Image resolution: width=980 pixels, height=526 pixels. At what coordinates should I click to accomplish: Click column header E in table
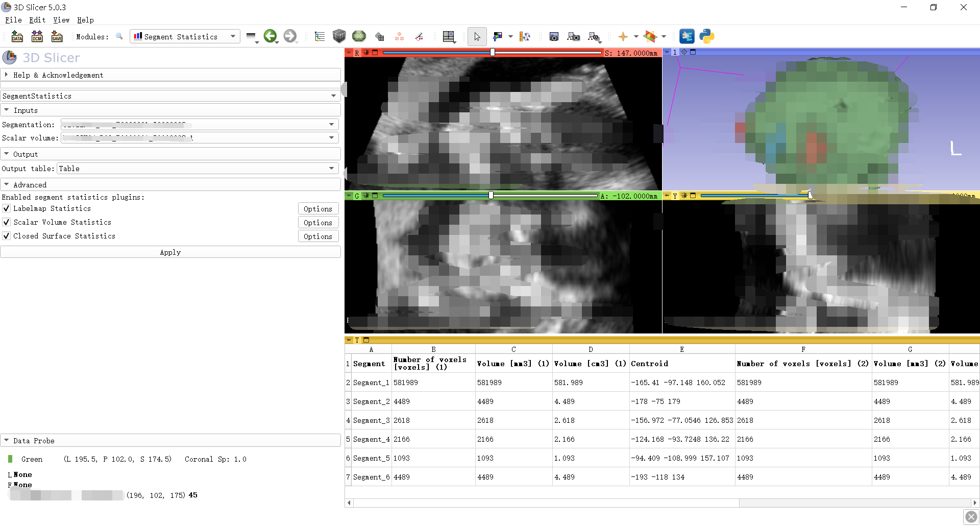pyautogui.click(x=682, y=349)
